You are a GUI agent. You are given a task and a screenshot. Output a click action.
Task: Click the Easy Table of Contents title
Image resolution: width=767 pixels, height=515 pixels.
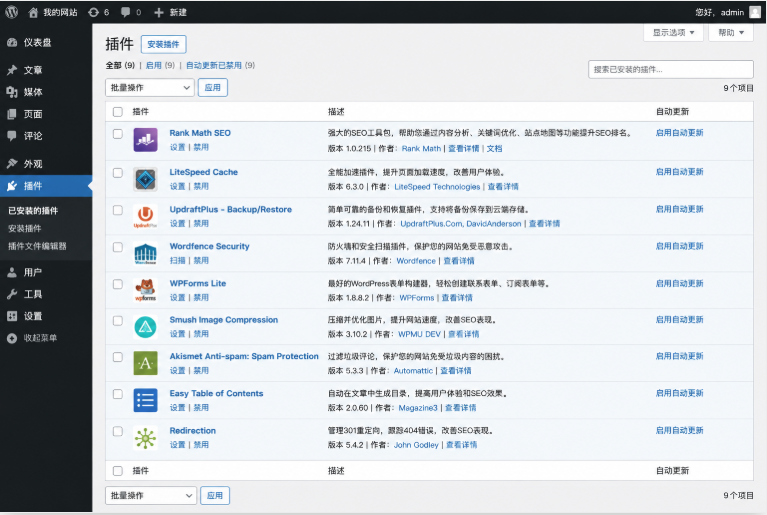click(x=216, y=394)
